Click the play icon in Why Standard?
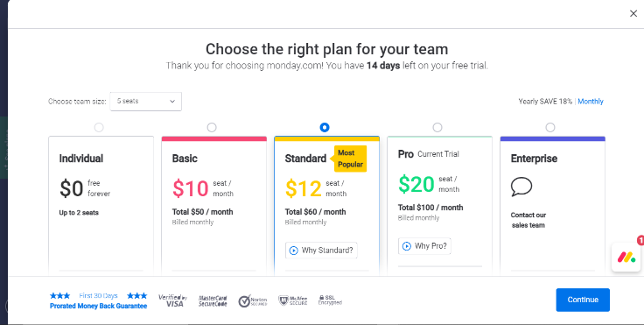 tap(293, 251)
